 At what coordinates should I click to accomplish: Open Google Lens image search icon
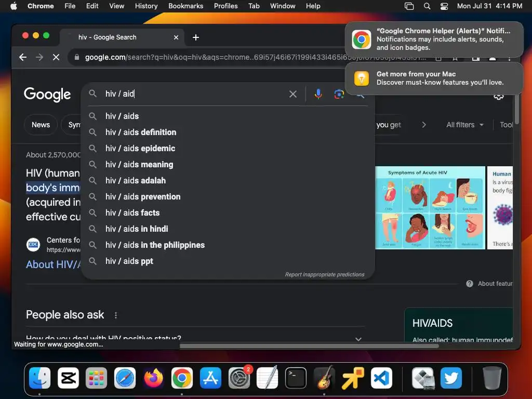click(339, 94)
